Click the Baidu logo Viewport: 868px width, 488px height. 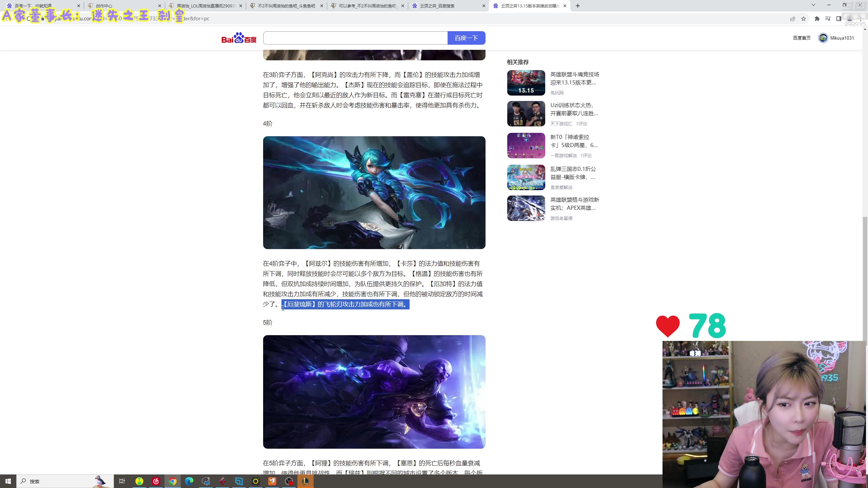pos(239,38)
